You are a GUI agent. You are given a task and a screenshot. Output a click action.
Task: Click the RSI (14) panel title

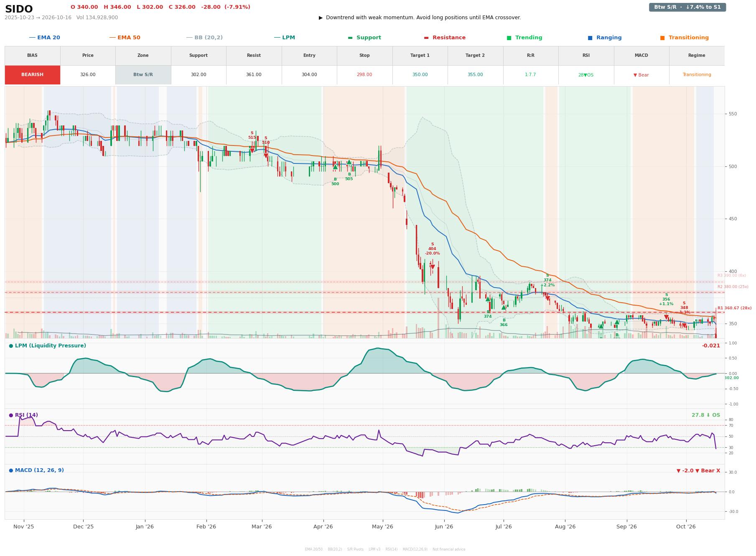23,415
